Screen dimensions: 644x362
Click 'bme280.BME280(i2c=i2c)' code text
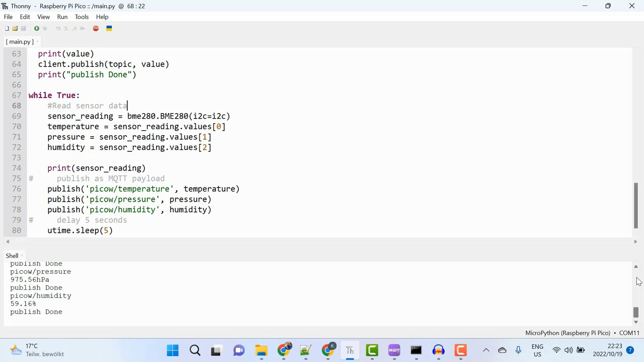click(179, 116)
